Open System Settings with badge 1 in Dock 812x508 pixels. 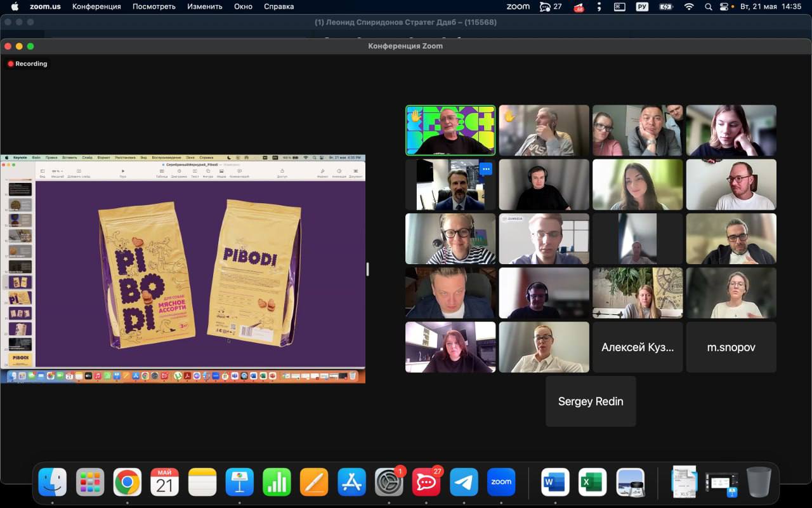pos(389,483)
